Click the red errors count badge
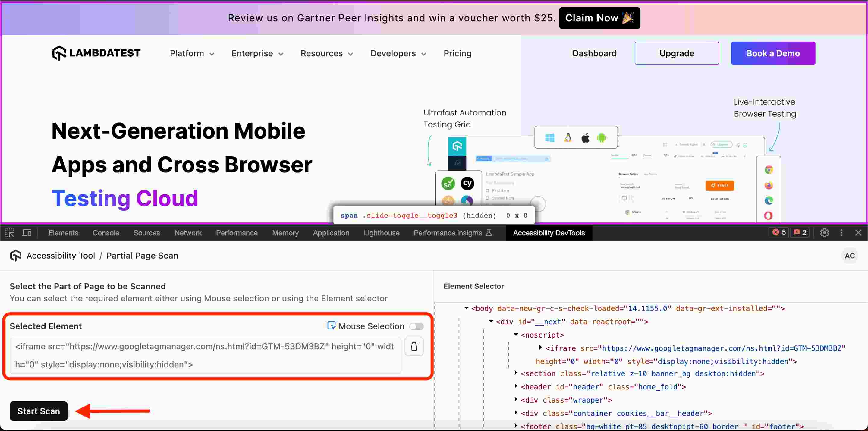 pos(779,232)
